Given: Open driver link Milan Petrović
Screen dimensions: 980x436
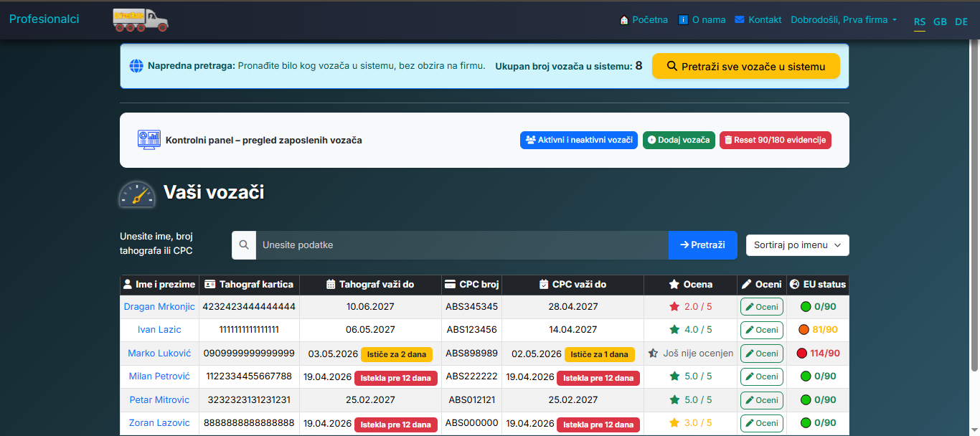Looking at the screenshot, I should click(x=159, y=376).
